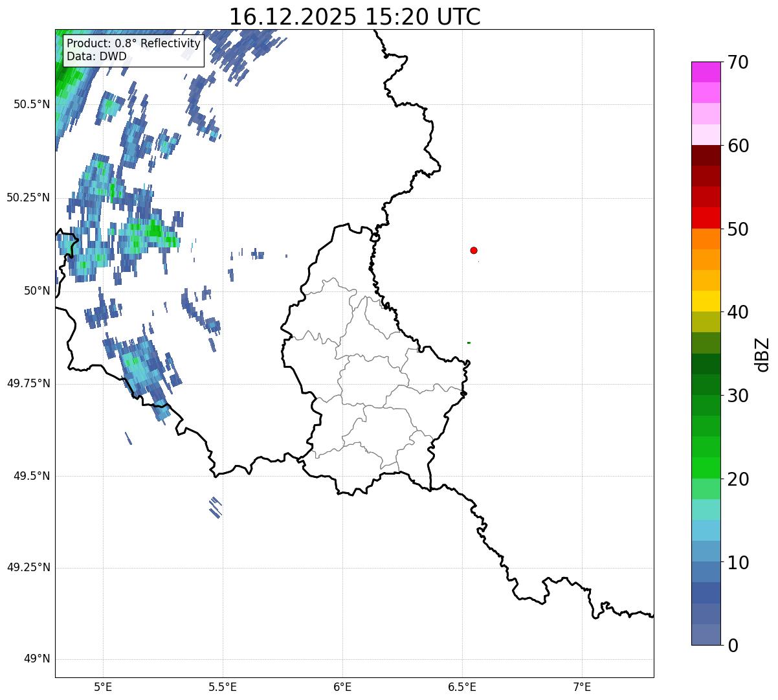This screenshot has height=700, width=778.
Task: Click the latitude label 50.5°N
Action: [31, 104]
